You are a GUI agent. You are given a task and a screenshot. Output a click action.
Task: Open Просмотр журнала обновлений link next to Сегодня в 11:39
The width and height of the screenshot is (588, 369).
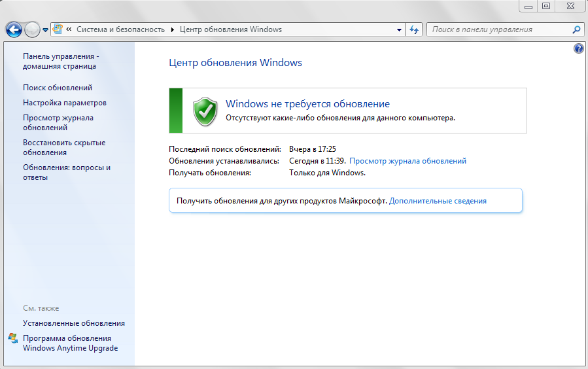click(x=407, y=161)
